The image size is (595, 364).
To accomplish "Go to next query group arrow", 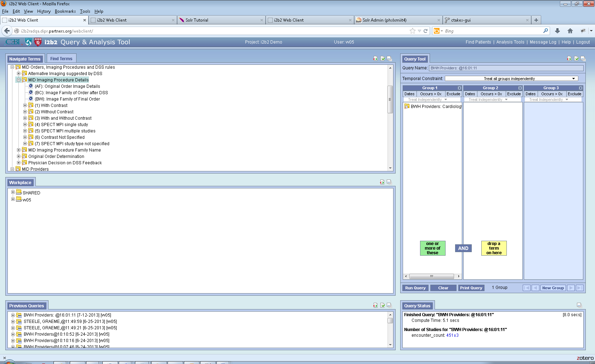I will pos(571,288).
